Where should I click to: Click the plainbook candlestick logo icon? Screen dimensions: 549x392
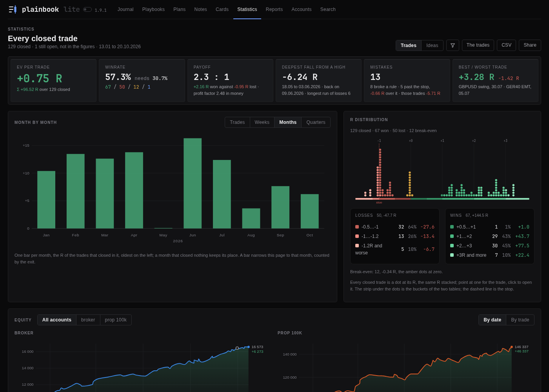13,9
